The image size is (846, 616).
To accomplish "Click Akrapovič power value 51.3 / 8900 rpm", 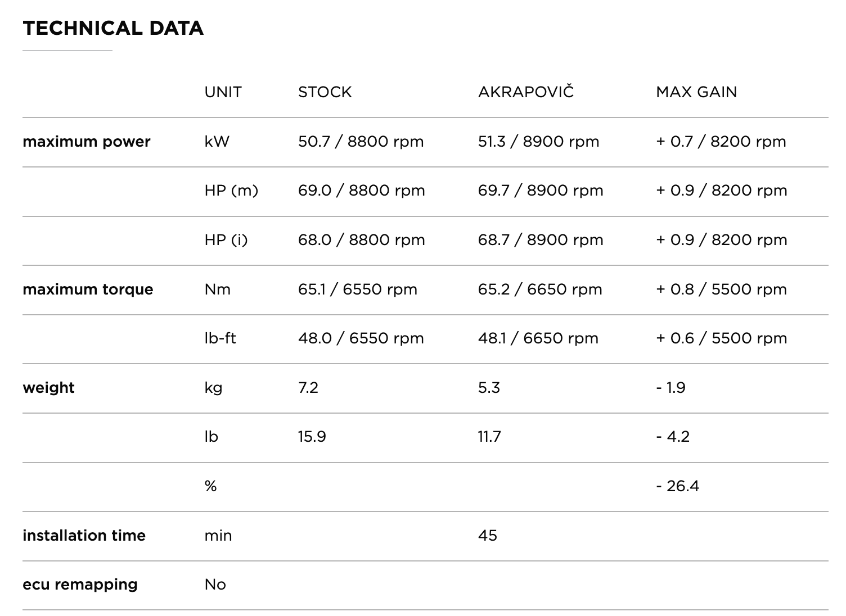I will coord(538,142).
